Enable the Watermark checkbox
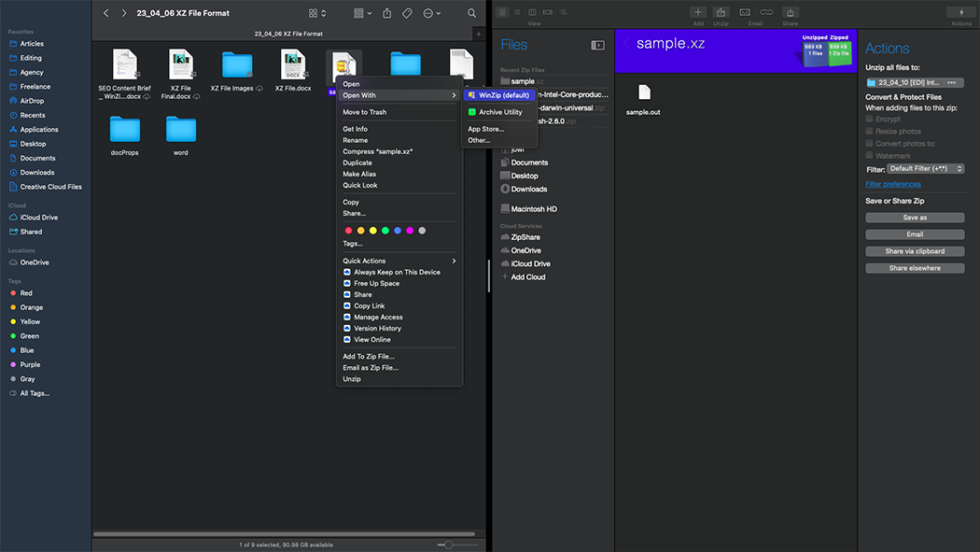 click(x=869, y=155)
